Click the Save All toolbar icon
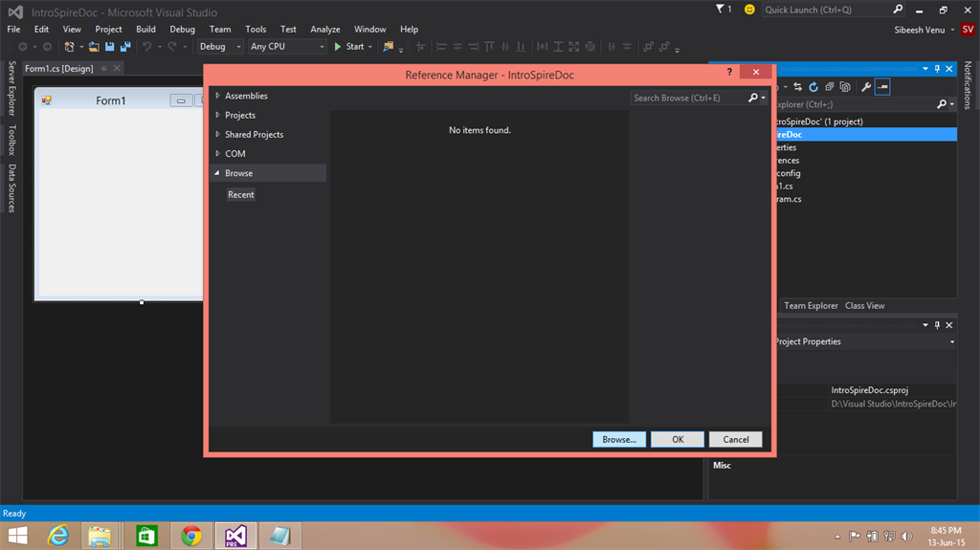The height and width of the screenshot is (550, 980). pos(125,46)
